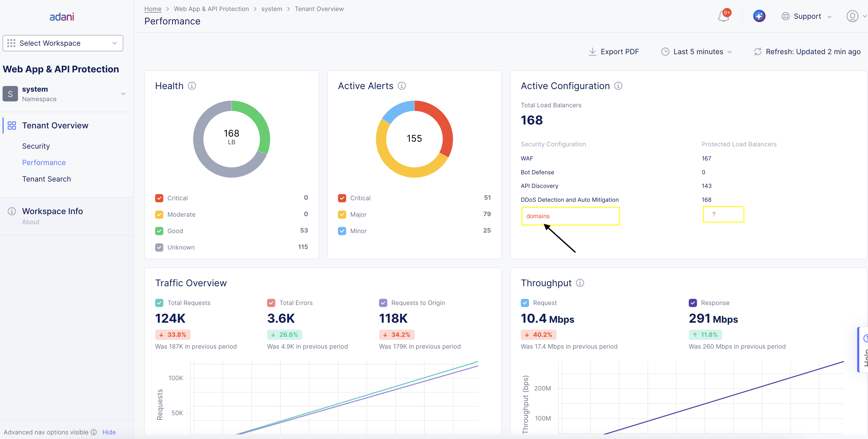Screen dimensions: 868x439
Task: Toggle the Major alerts checkbox
Action: pyautogui.click(x=342, y=215)
